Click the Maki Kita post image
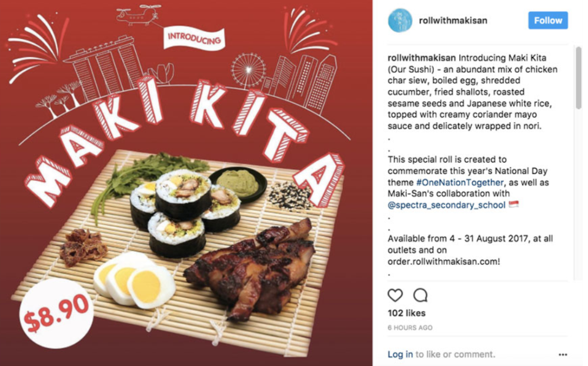 coord(186,183)
